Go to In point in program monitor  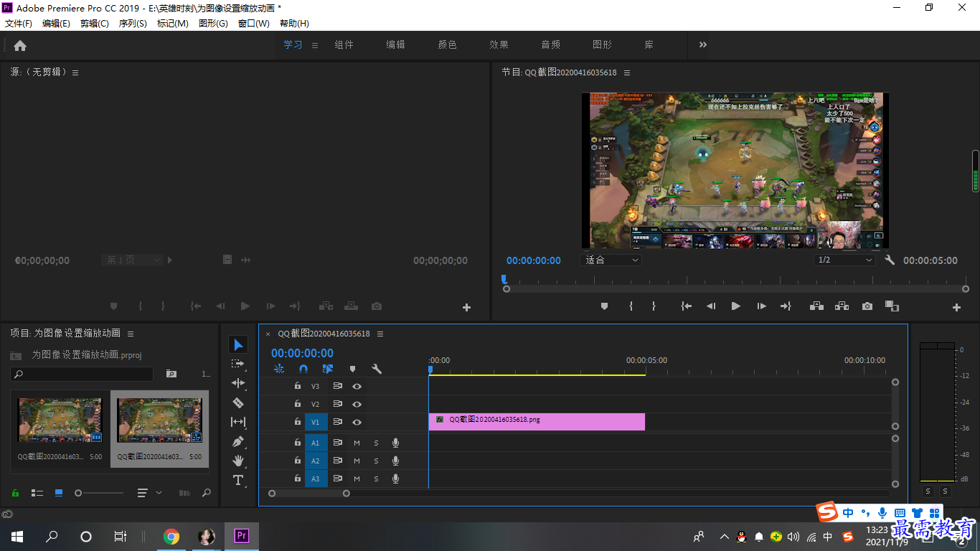(x=687, y=306)
